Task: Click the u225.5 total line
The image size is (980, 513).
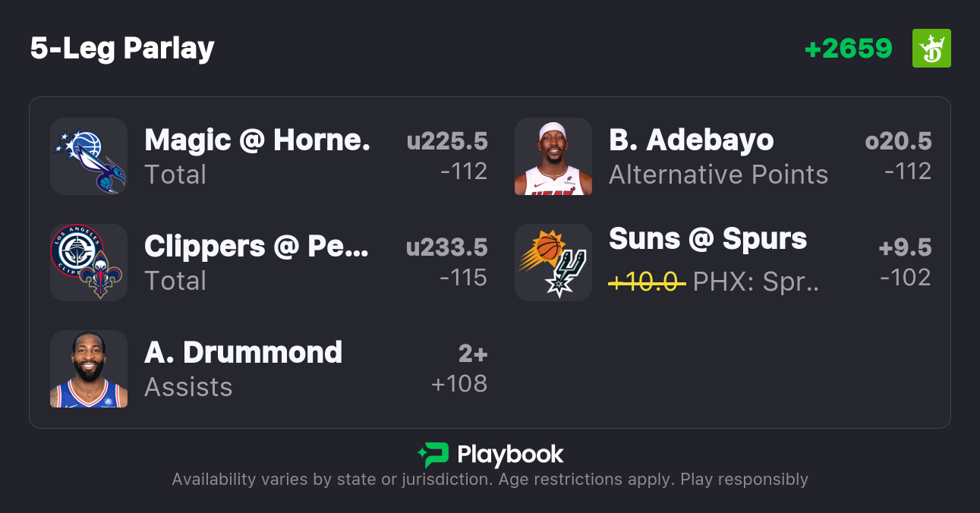Action: [447, 141]
